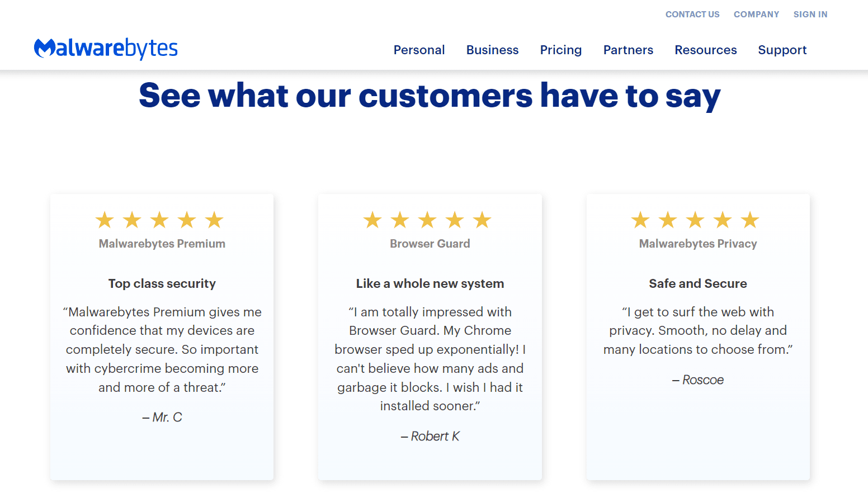
Task: Click the Malwarebytes logo
Action: (x=106, y=49)
